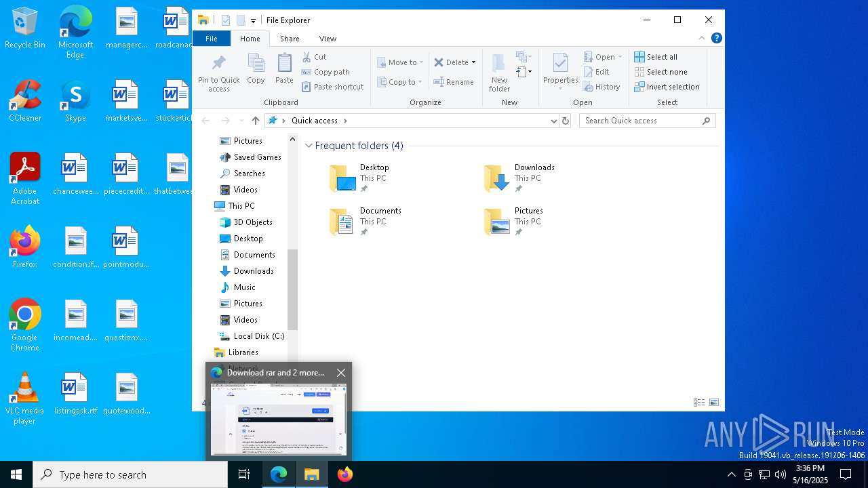
Task: Open File Explorer Help icon
Action: [716, 38]
